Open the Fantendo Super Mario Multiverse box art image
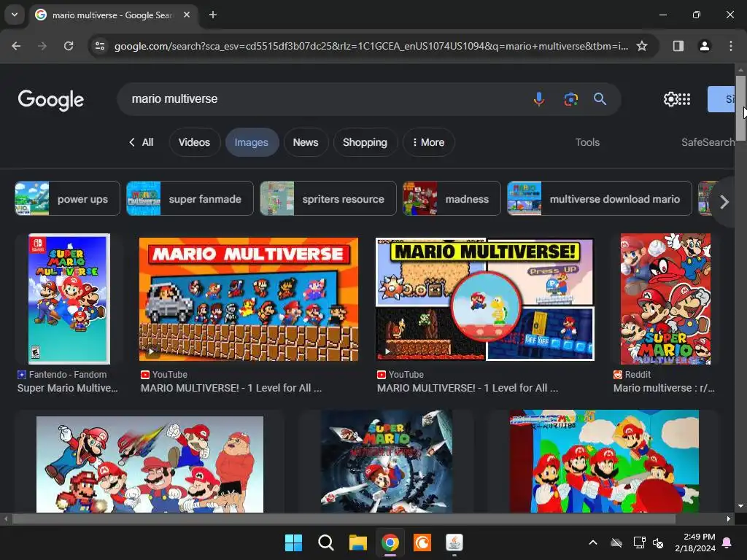 point(69,298)
